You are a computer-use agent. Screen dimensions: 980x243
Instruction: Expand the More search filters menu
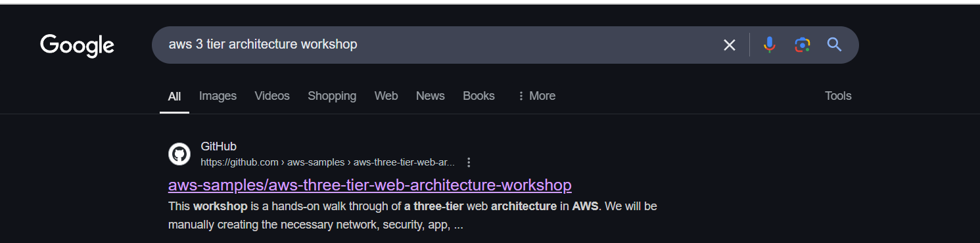coord(536,96)
